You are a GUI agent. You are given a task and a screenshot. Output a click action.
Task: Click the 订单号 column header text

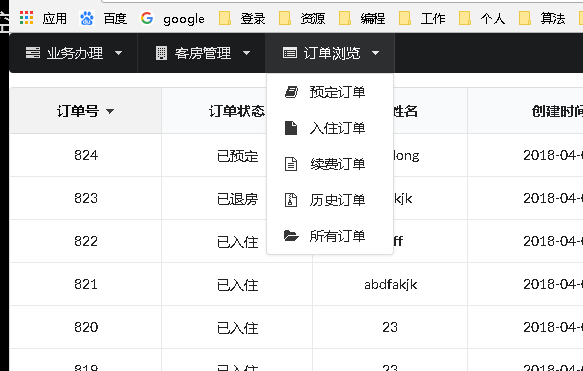tap(78, 111)
